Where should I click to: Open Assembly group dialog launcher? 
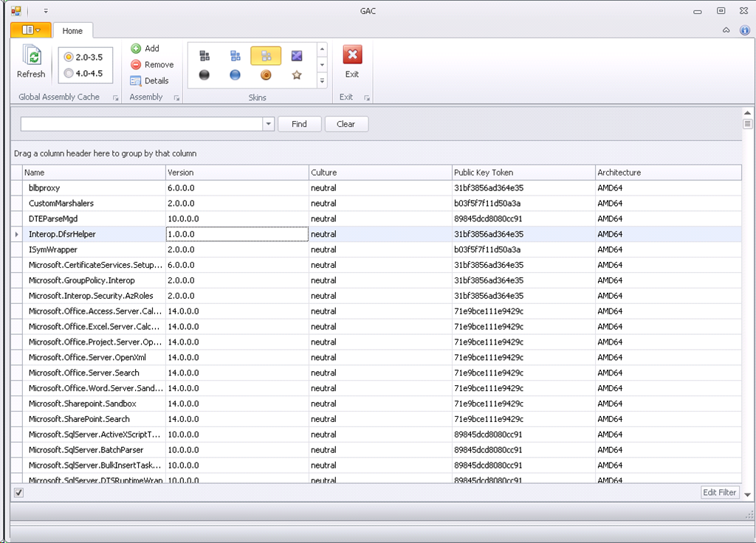(x=176, y=98)
